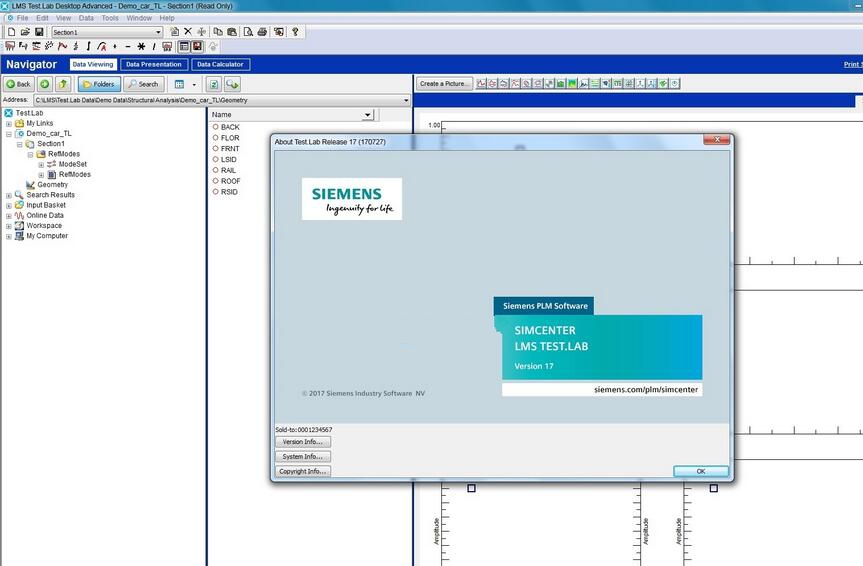Open the Tools menu
Screen dimensions: 863x566
110,18
